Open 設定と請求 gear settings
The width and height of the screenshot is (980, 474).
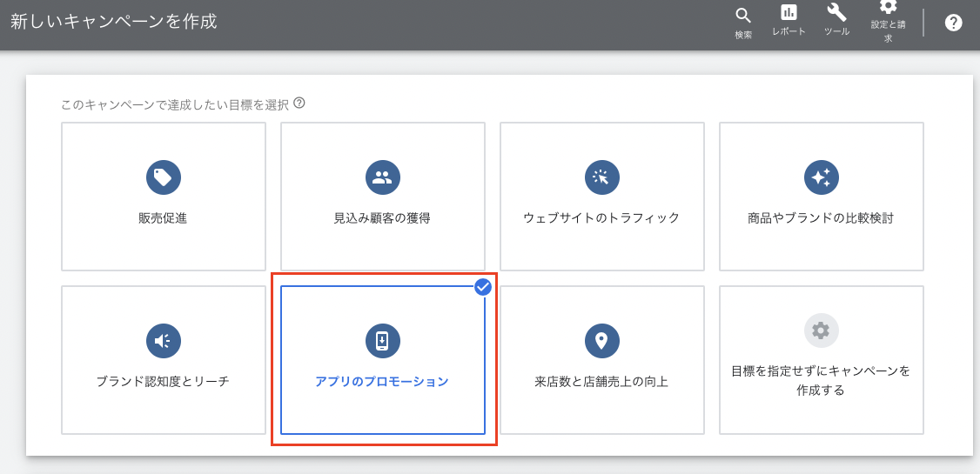pyautogui.click(x=888, y=21)
